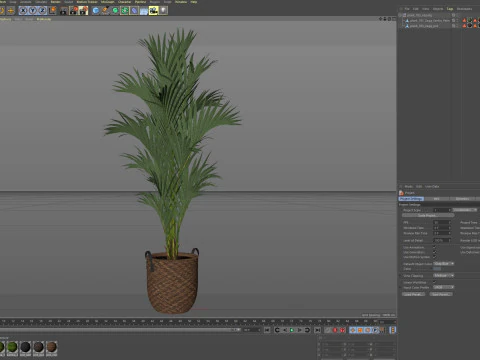This screenshot has height=360, width=480.
Task: Open the viewport ProRender menu
Action: [44, 19]
